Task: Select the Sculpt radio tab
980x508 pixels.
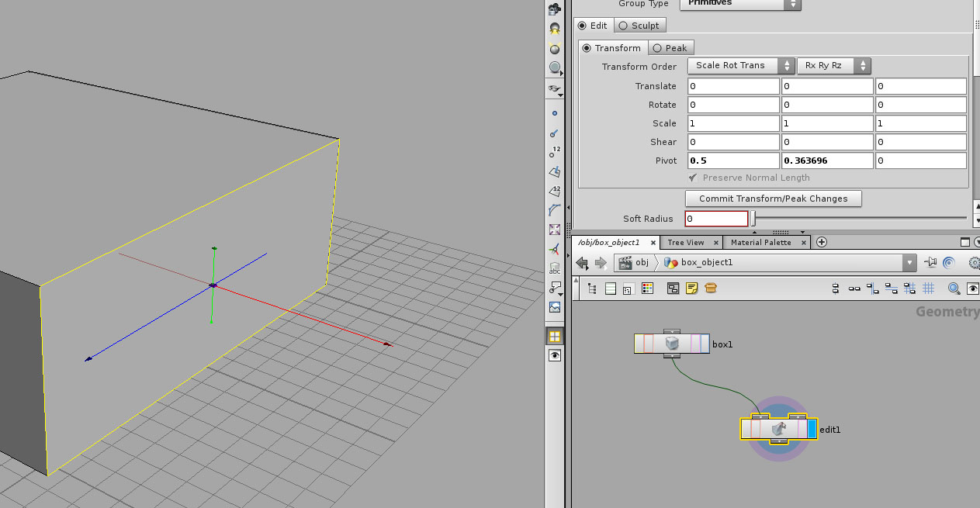Action: (639, 26)
